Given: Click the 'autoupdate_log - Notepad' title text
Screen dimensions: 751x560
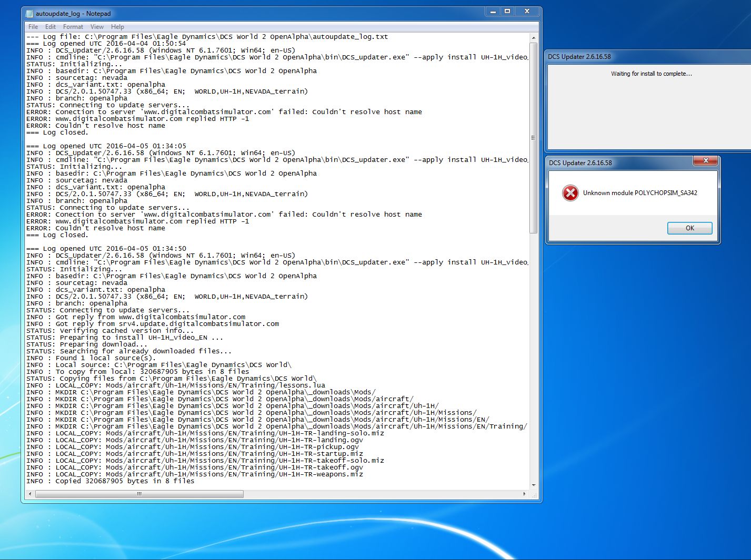Looking at the screenshot, I should click(73, 14).
